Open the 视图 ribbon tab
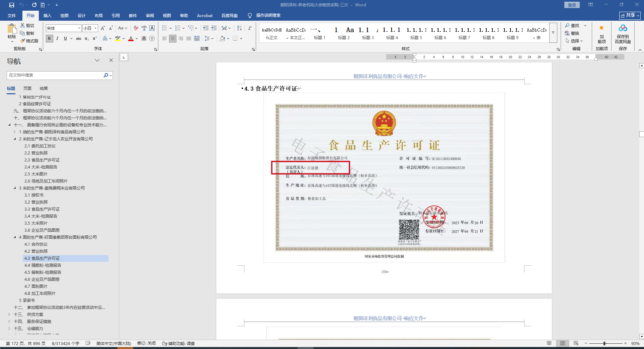The image size is (644, 349). tap(167, 15)
